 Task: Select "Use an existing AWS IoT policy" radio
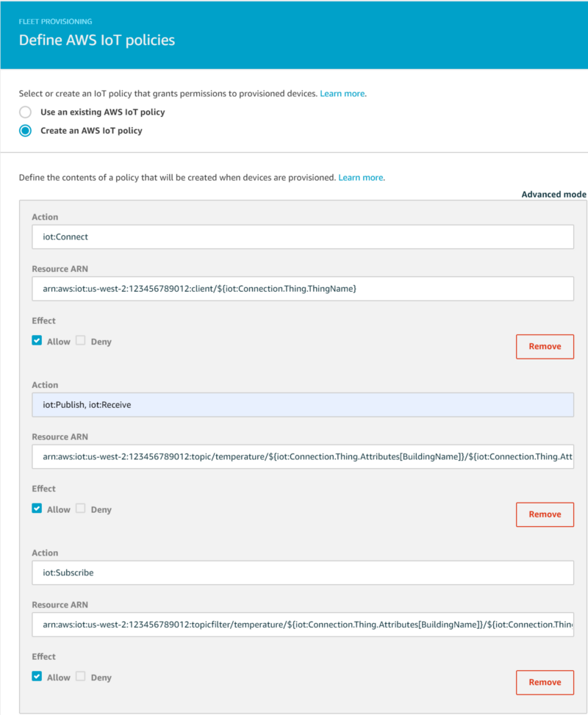(x=26, y=112)
